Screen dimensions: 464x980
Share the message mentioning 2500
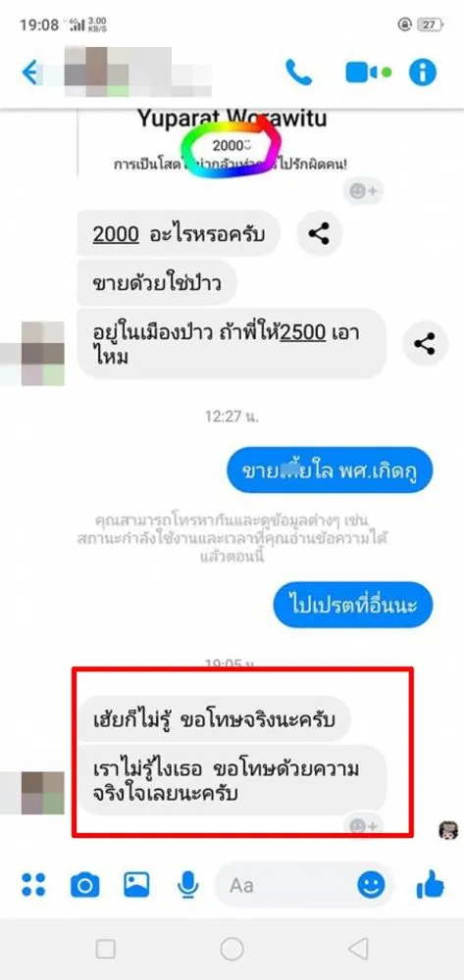(425, 343)
